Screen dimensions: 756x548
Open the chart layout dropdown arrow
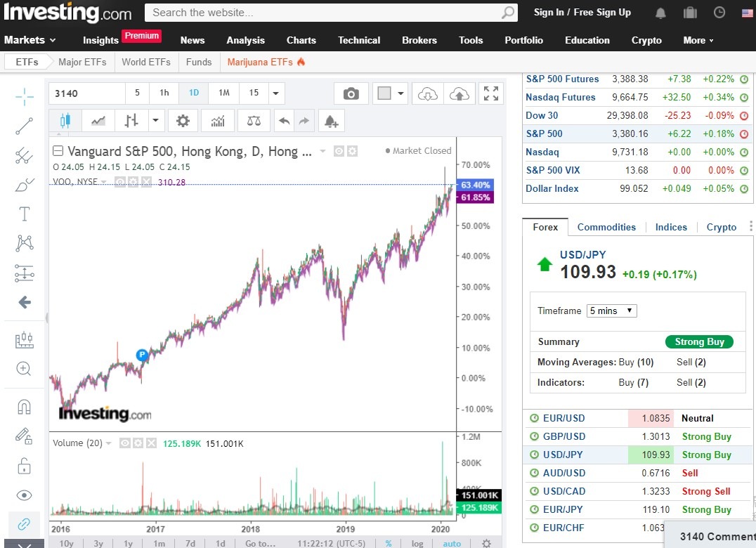[x=400, y=93]
